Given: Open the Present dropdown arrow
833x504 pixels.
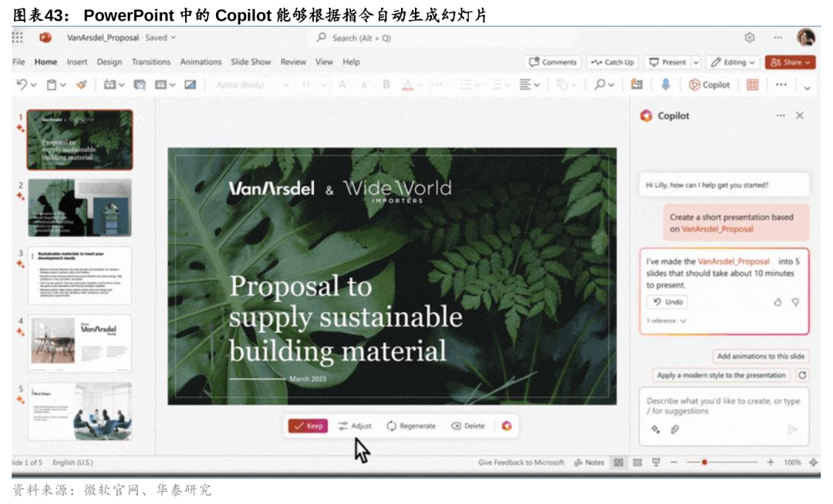Looking at the screenshot, I should tap(696, 62).
